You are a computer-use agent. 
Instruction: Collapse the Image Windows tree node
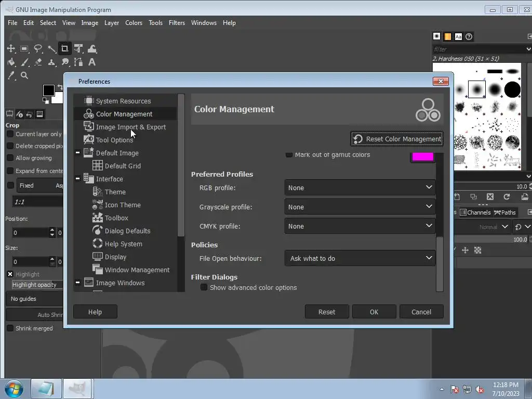coord(78,282)
